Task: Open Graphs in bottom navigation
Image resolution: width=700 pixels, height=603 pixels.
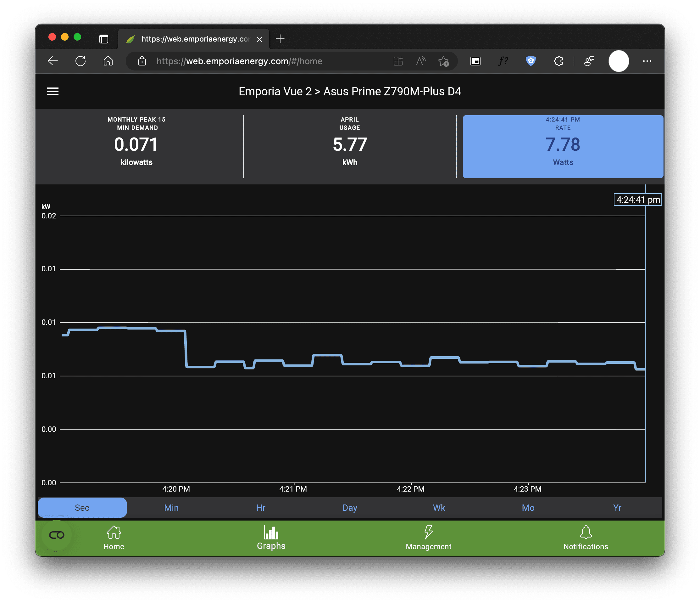Action: [271, 538]
